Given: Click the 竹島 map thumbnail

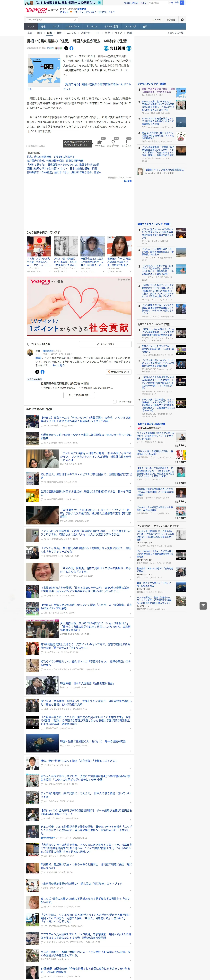Looking at the screenshot, I should 44,70.
